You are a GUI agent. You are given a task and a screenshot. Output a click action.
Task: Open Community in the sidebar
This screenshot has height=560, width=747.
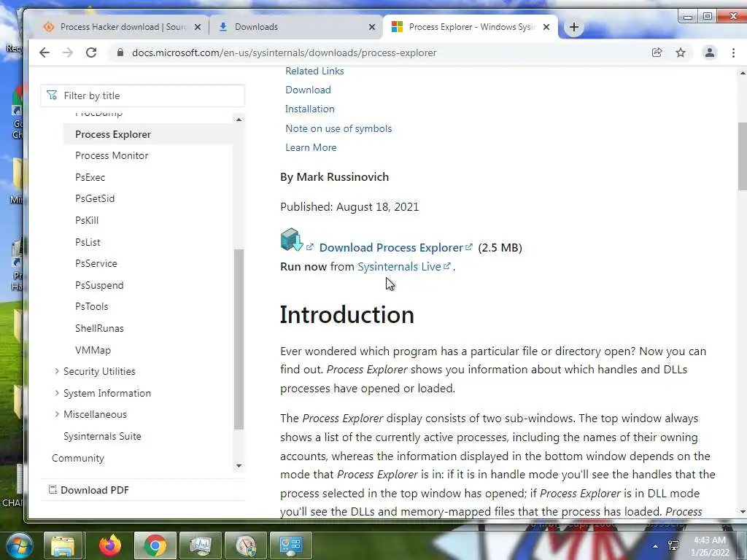pos(77,458)
